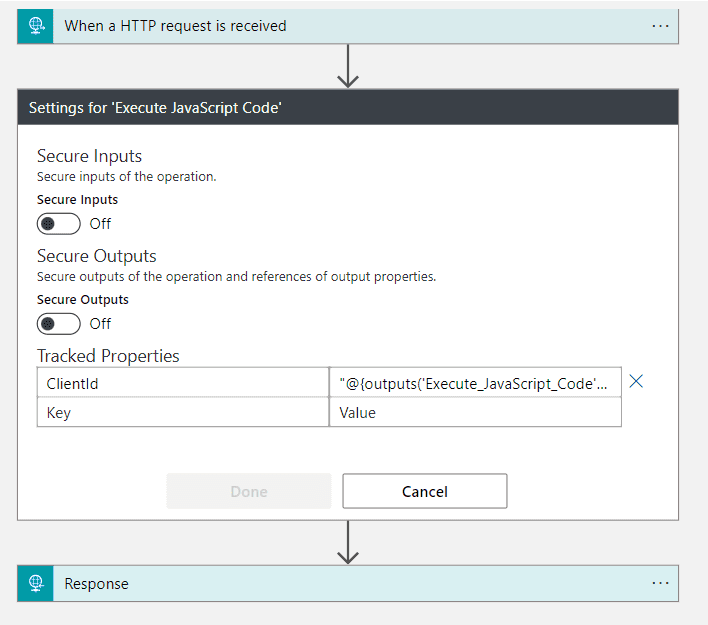Click the empty Value input field
Image resolution: width=708 pixels, height=625 pixels.
(x=475, y=412)
